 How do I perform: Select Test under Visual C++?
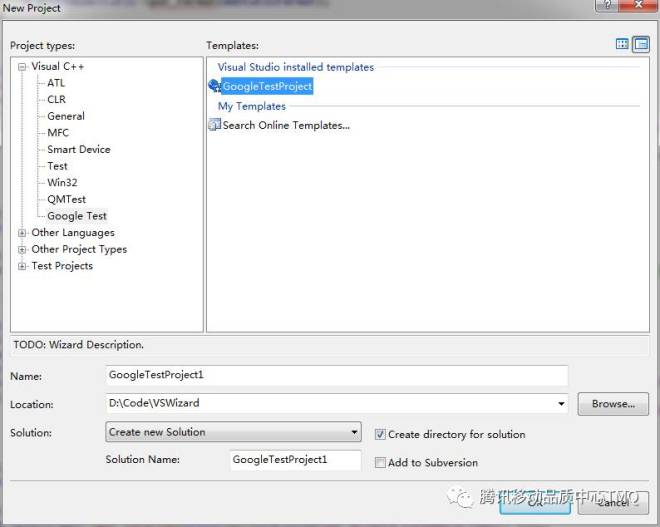[57, 166]
